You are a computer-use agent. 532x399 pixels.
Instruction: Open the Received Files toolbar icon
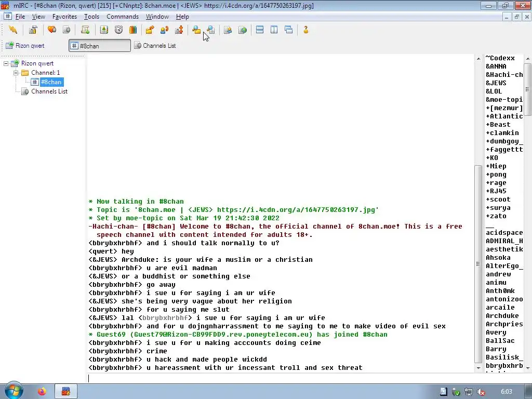click(196, 30)
